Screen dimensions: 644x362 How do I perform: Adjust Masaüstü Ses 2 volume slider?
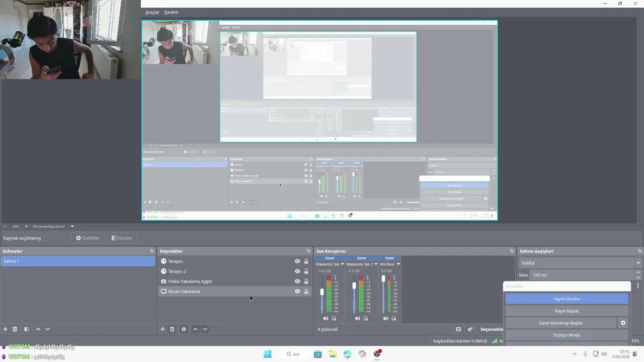click(x=354, y=285)
